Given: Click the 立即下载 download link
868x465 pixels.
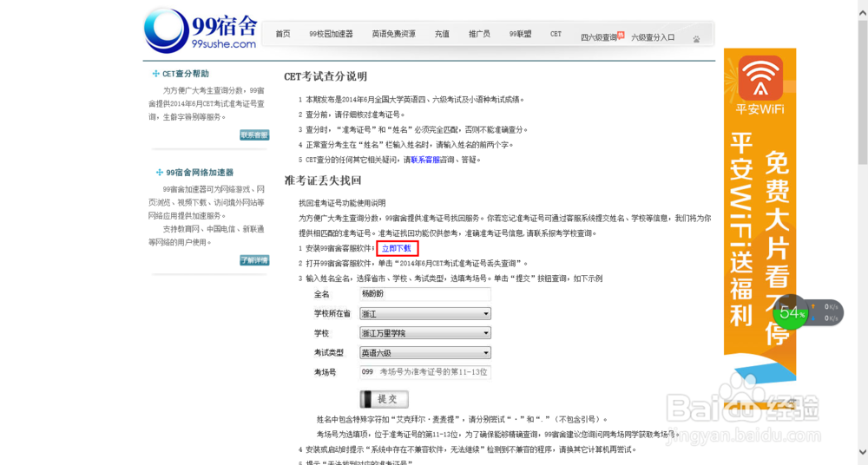Looking at the screenshot, I should pos(397,249).
